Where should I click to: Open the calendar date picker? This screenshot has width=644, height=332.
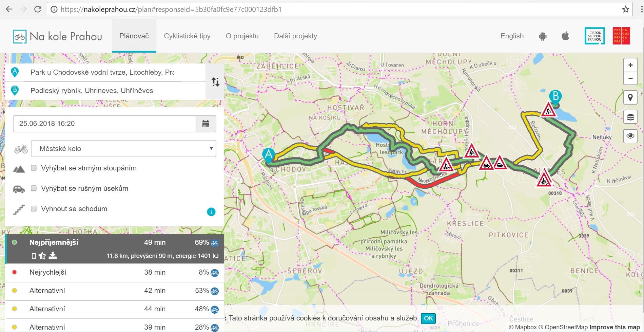pyautogui.click(x=206, y=124)
